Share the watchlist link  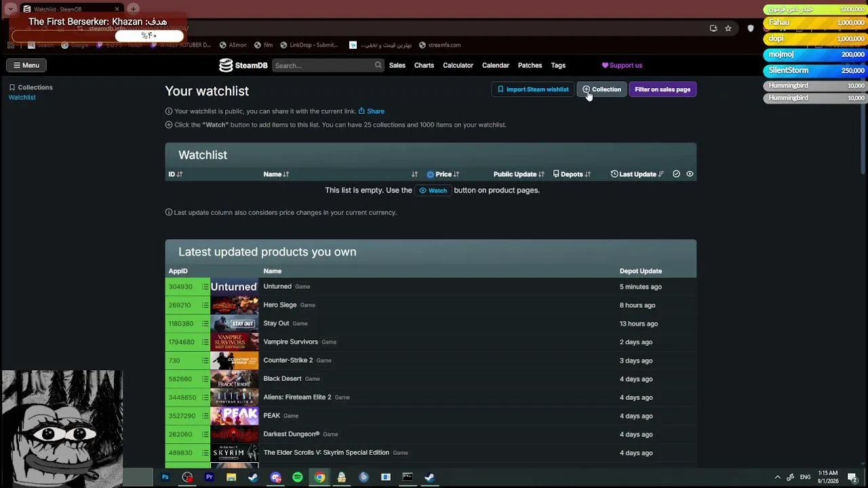(x=372, y=111)
